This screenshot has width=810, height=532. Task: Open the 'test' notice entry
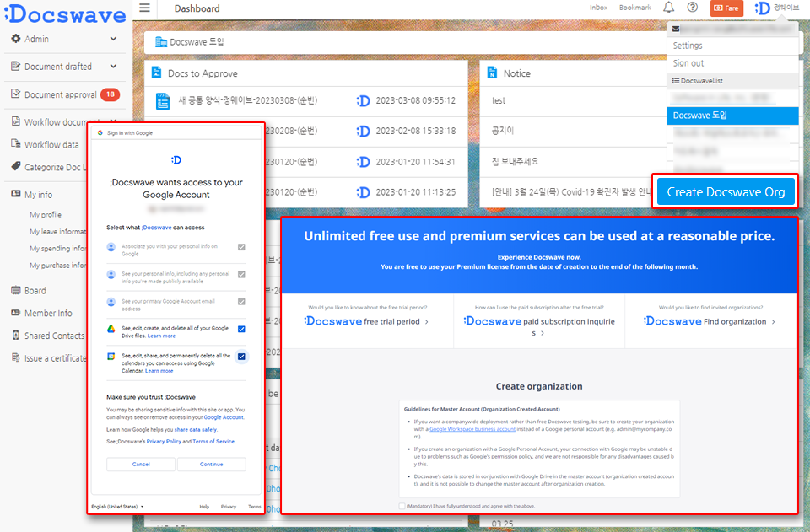click(x=499, y=100)
